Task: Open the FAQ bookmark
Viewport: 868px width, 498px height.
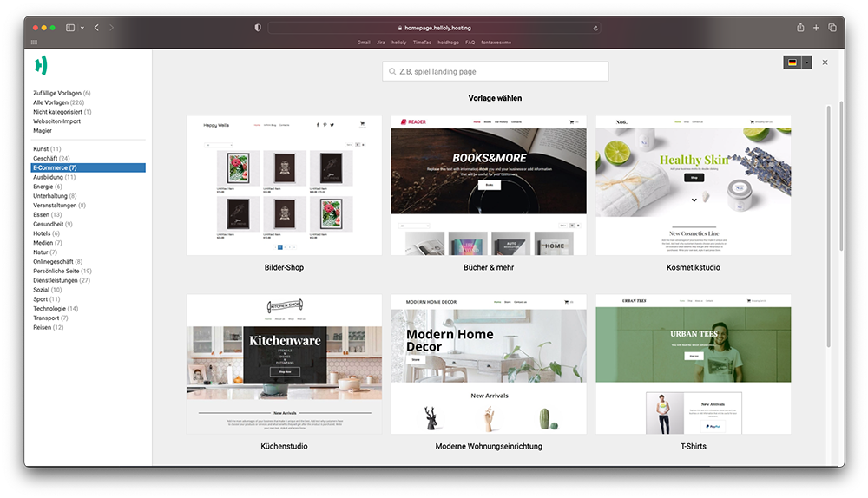Action: coord(470,42)
